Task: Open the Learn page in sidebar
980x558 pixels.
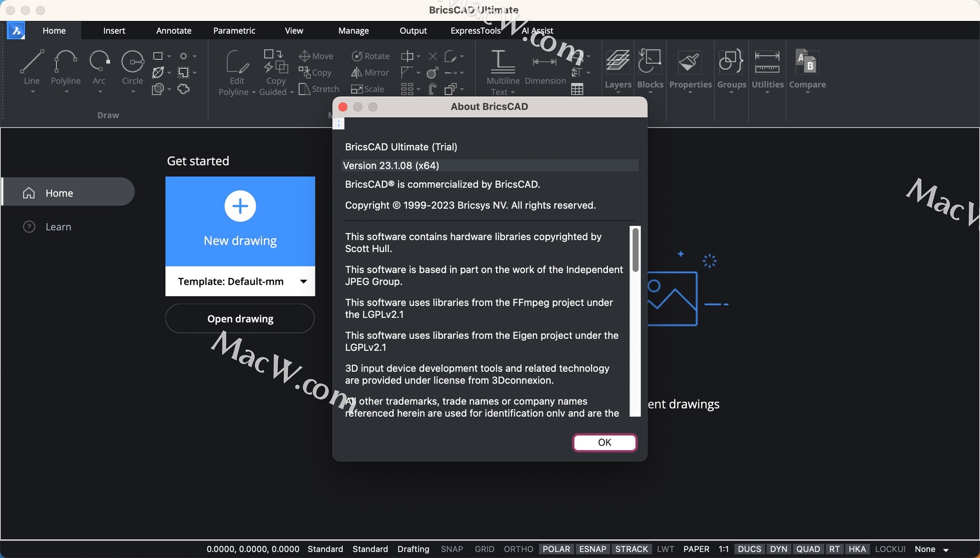Action: [58, 227]
